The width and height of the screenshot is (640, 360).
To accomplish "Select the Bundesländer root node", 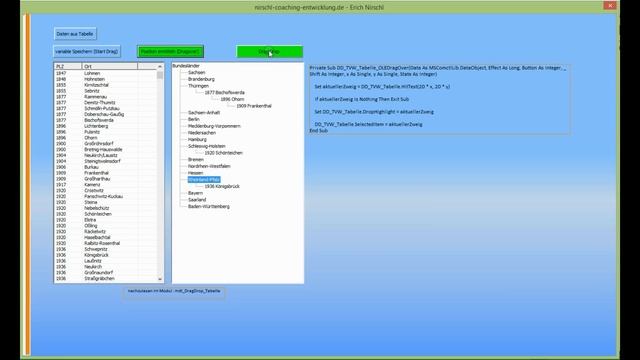I will point(186,66).
